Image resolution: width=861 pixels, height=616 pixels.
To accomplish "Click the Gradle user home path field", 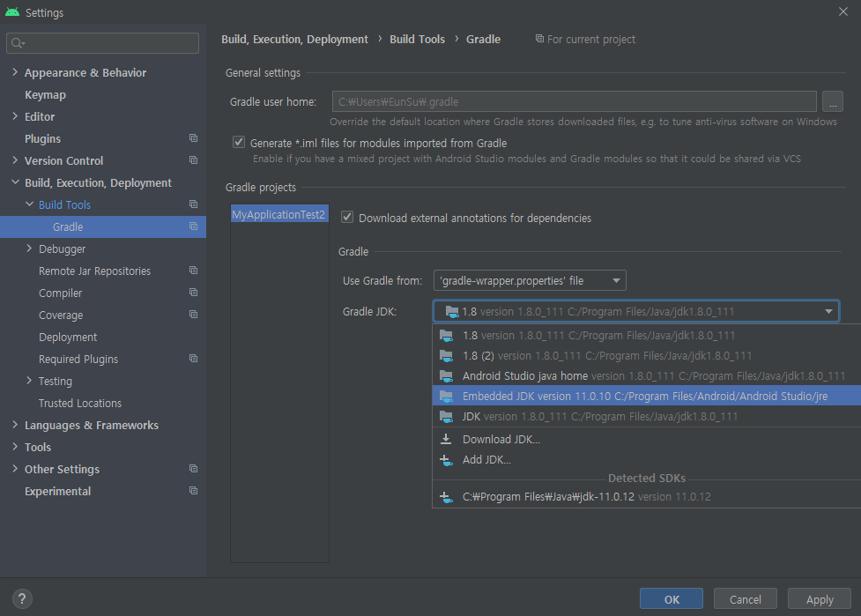I will coord(574,101).
